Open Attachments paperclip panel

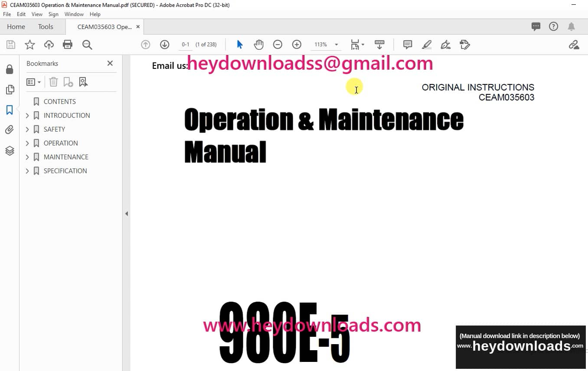pos(10,130)
